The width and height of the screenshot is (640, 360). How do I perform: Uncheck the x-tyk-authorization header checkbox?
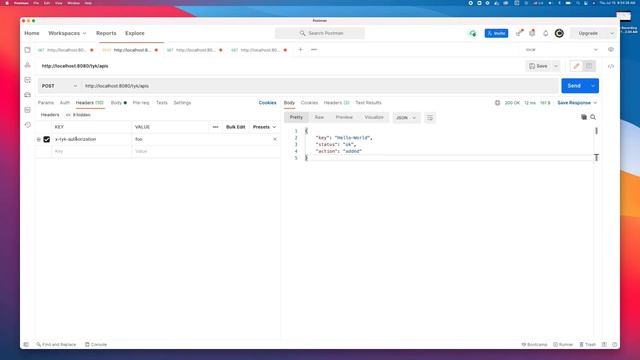47,139
